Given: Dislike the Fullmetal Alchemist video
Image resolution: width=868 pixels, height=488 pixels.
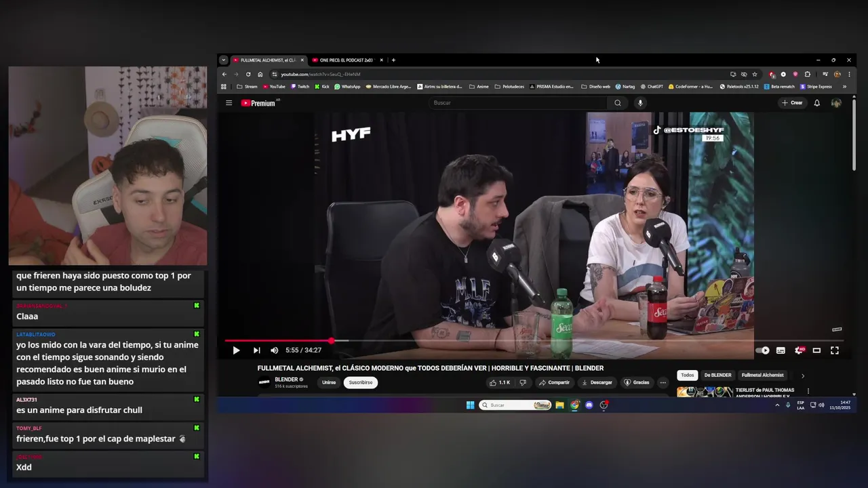Looking at the screenshot, I should [523, 382].
